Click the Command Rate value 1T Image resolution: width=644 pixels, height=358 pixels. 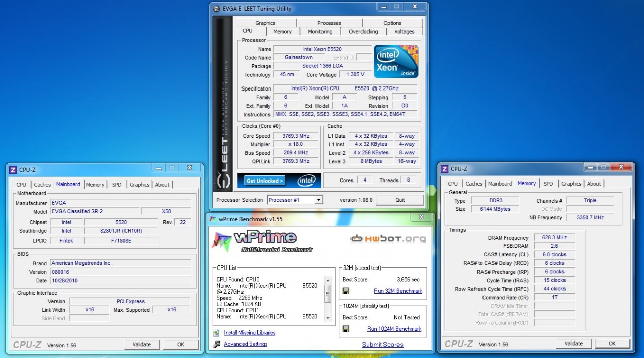point(554,297)
